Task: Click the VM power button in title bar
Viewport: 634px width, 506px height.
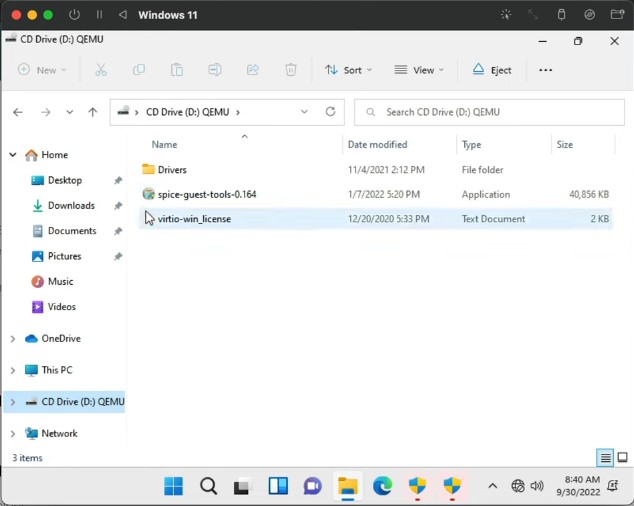Action: point(74,15)
